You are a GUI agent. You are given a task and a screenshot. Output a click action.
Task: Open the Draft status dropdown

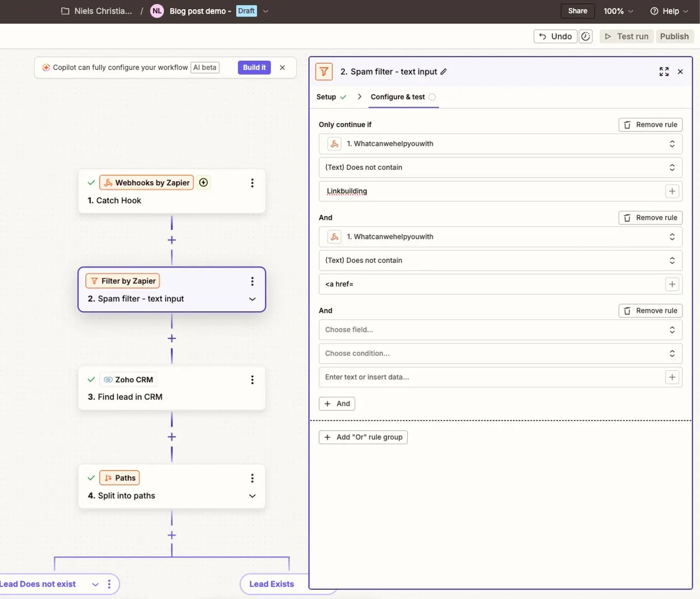[x=266, y=11]
